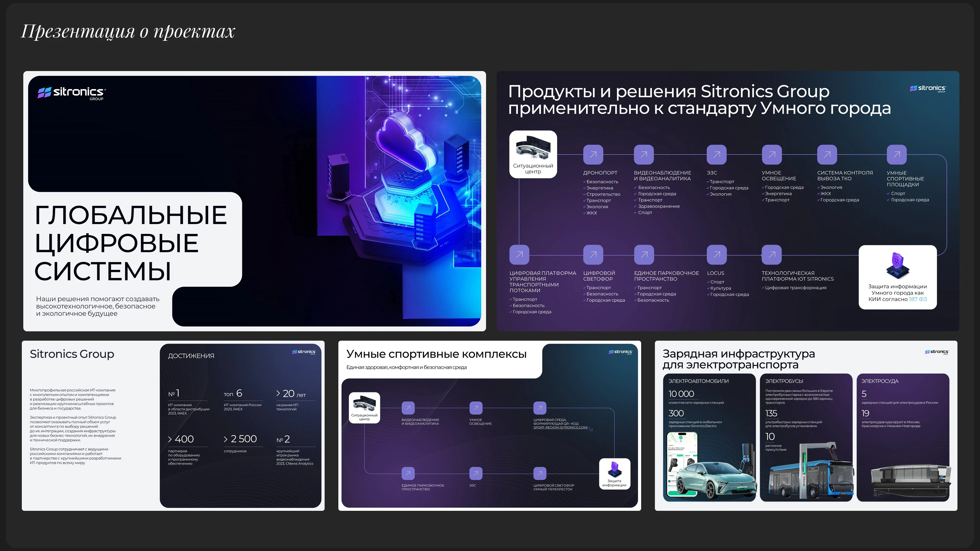This screenshot has height=551, width=980.
Task: Click the Защита информации Умного города card
Action: (898, 277)
